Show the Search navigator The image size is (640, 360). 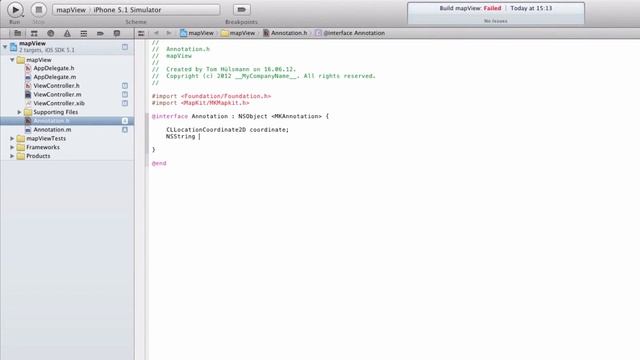pos(51,33)
